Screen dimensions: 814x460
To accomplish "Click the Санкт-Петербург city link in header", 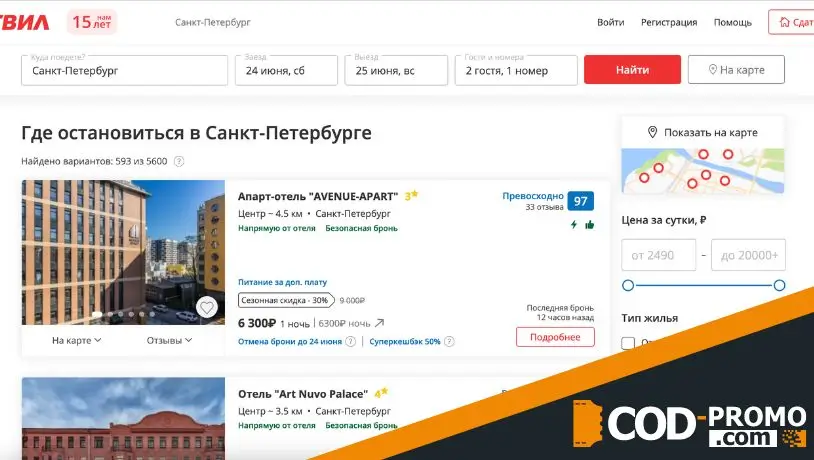I will click(213, 22).
